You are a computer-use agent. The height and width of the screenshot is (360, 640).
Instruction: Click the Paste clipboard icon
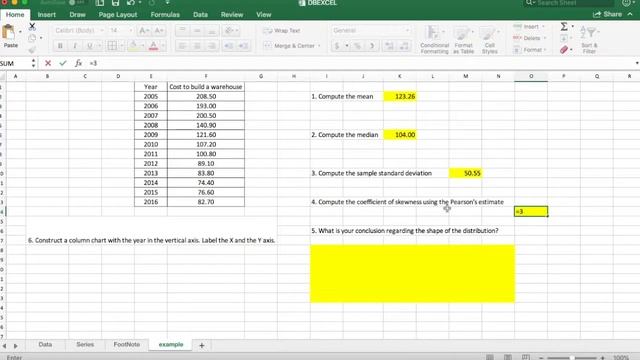point(9,33)
